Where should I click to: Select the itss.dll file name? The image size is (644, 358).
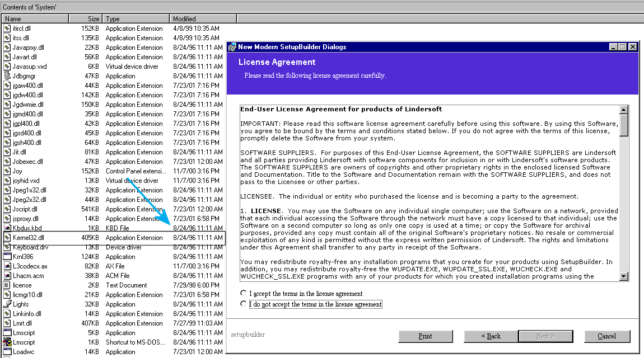coord(21,37)
